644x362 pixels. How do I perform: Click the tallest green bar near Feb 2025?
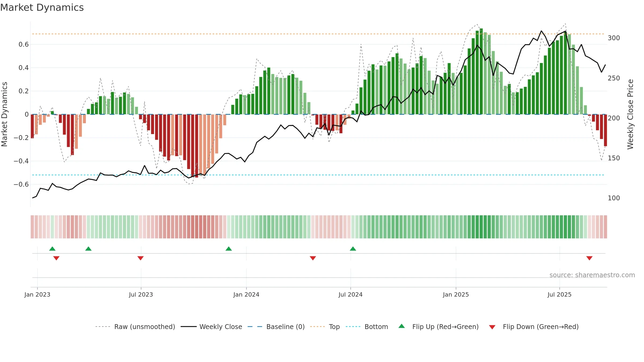click(x=481, y=71)
